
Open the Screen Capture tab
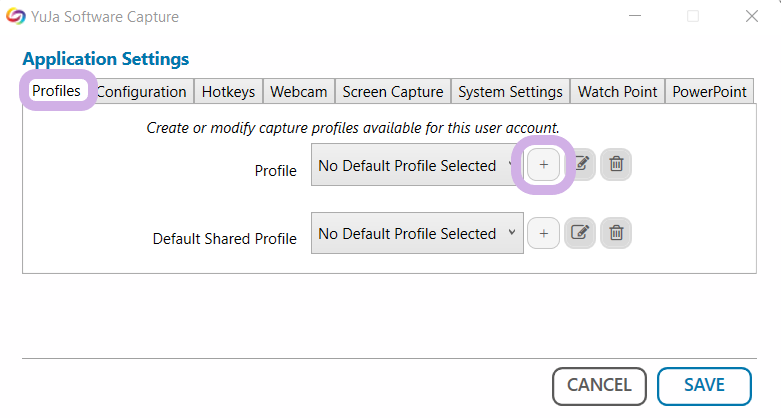pos(392,91)
